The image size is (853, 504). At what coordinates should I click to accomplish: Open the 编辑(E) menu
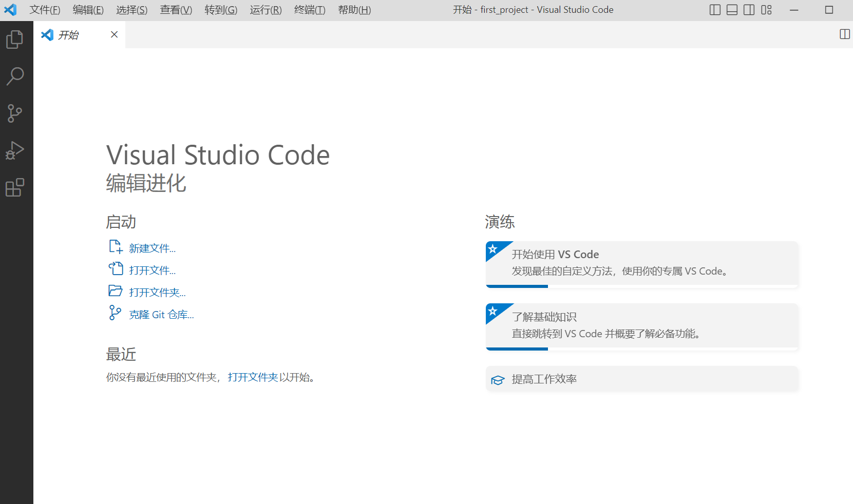(88, 10)
